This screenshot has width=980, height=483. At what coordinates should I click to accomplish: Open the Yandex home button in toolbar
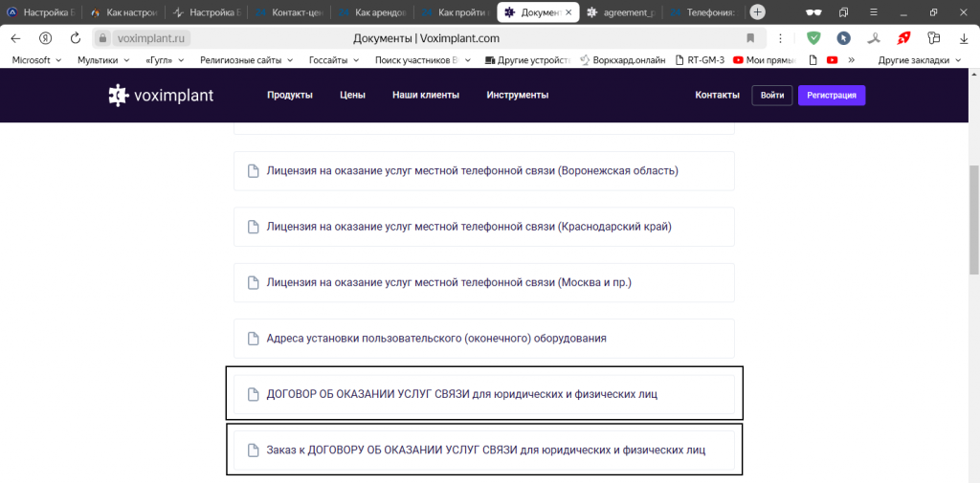[x=46, y=38]
